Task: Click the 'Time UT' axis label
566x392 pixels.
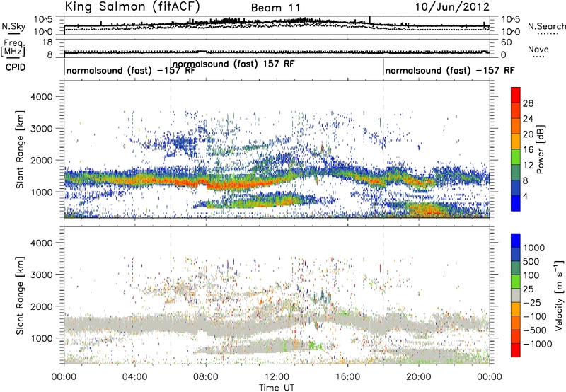Action: (x=277, y=388)
